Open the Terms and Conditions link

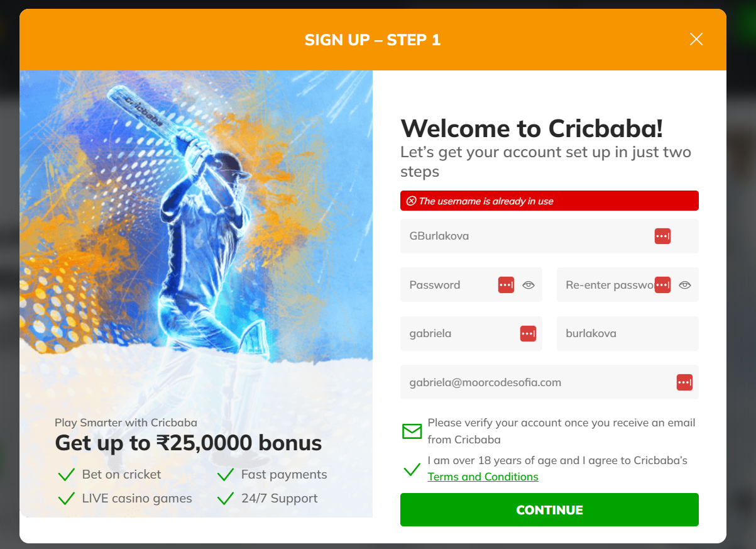point(483,477)
